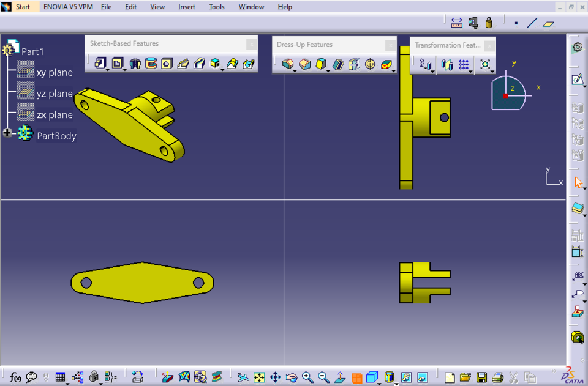Select the Shaft tool
588x386 pixels.
click(x=135, y=63)
